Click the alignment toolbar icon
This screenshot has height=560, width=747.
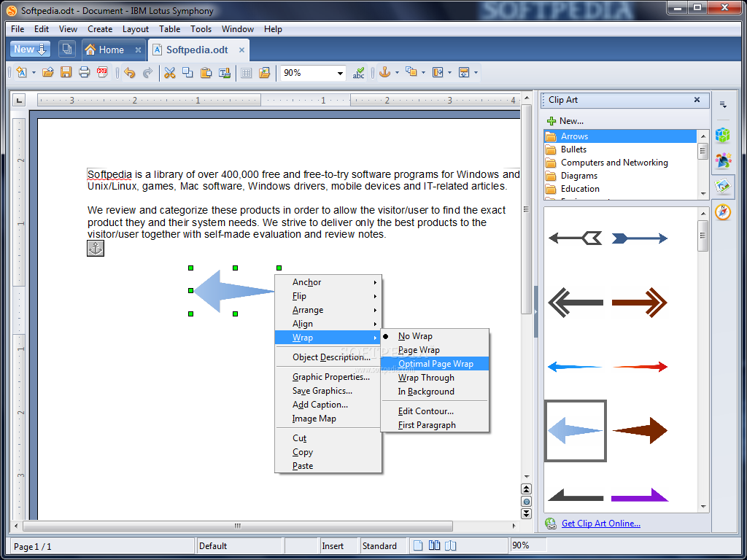(438, 72)
